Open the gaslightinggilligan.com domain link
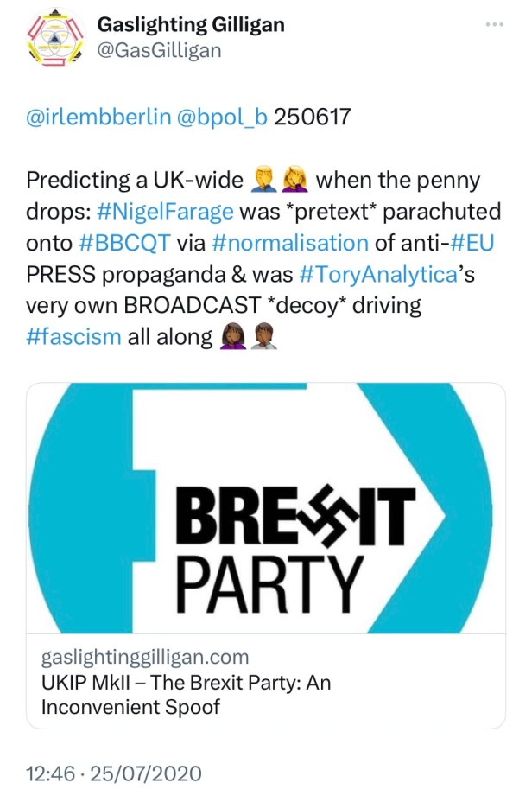The width and height of the screenshot is (532, 802). click(x=145, y=658)
